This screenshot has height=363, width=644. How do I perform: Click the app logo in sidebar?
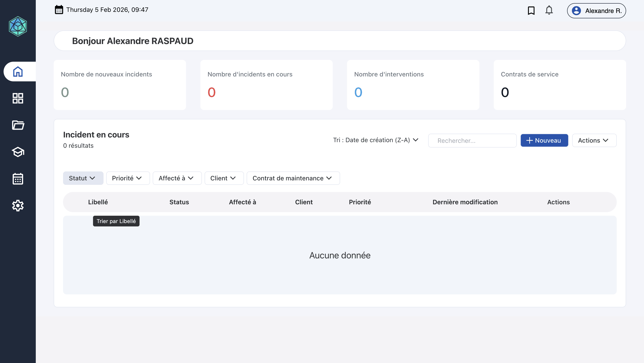coord(18,26)
